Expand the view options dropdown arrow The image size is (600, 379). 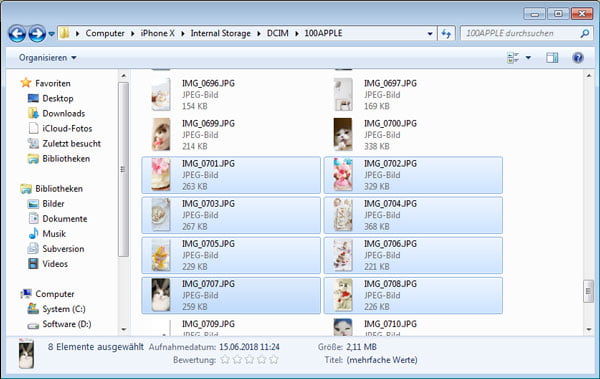click(528, 58)
